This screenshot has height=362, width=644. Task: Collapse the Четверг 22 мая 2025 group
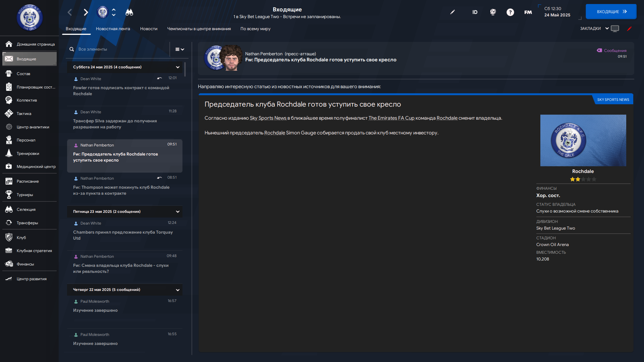[x=178, y=290]
